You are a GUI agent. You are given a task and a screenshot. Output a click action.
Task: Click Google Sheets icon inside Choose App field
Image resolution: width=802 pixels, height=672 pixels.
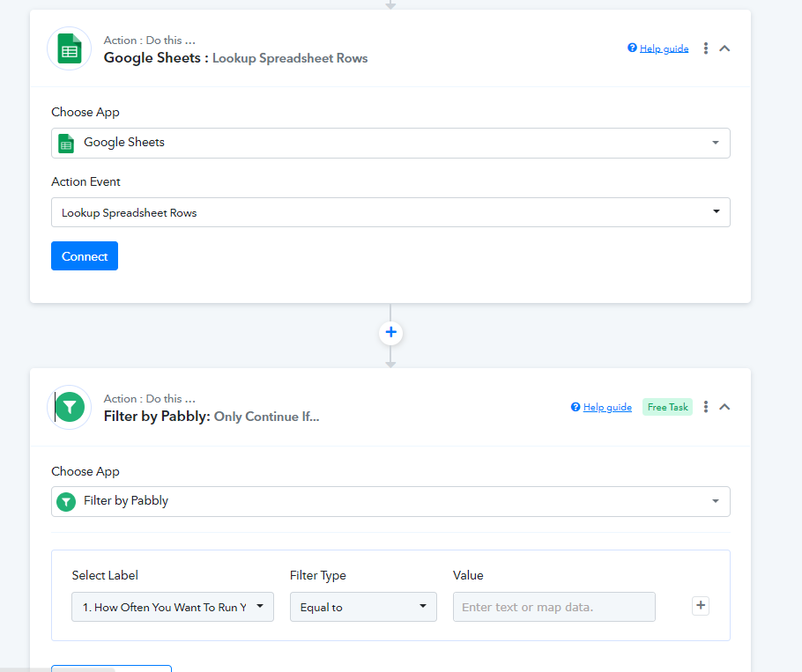coord(66,144)
